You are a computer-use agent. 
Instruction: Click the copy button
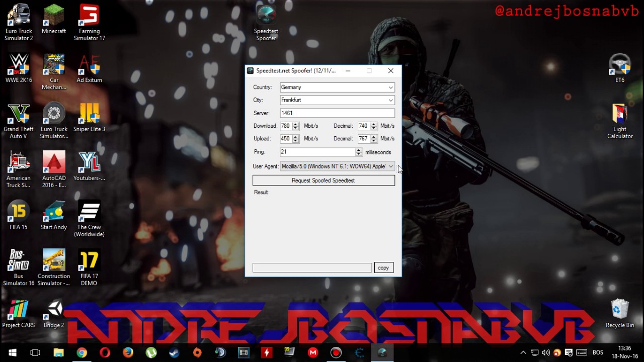(383, 268)
